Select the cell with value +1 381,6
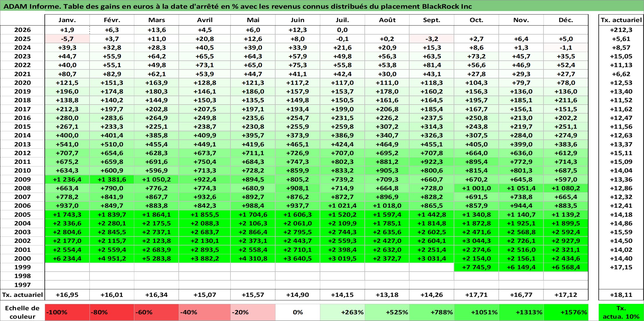The width and height of the screenshot is (644, 321). [112, 180]
